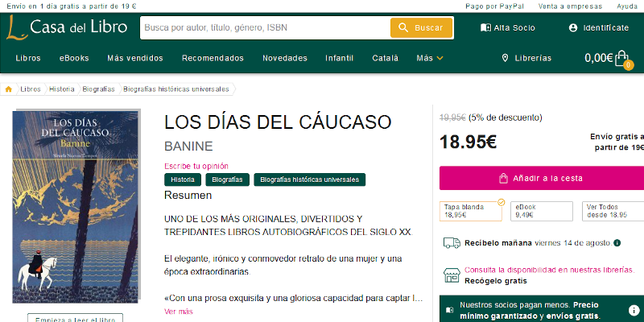Screen dimensions: 644x322
Task: Click the Alta Socio card icon
Action: [x=485, y=27]
